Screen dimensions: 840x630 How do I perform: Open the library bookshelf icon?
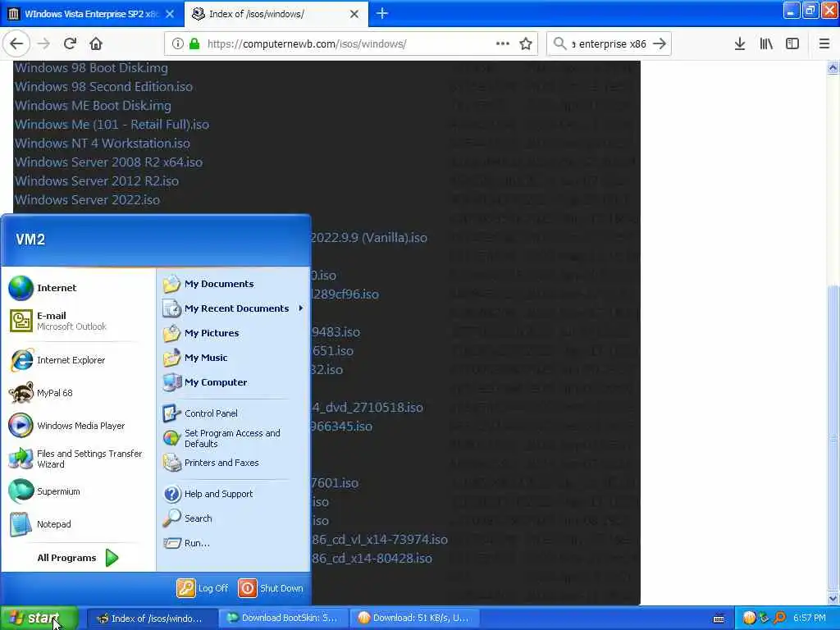[x=766, y=43]
